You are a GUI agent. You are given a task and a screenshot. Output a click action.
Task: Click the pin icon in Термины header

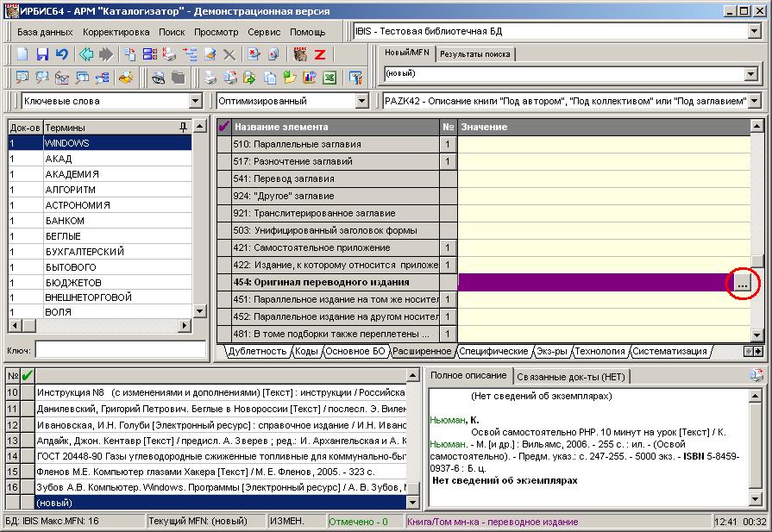tap(183, 128)
